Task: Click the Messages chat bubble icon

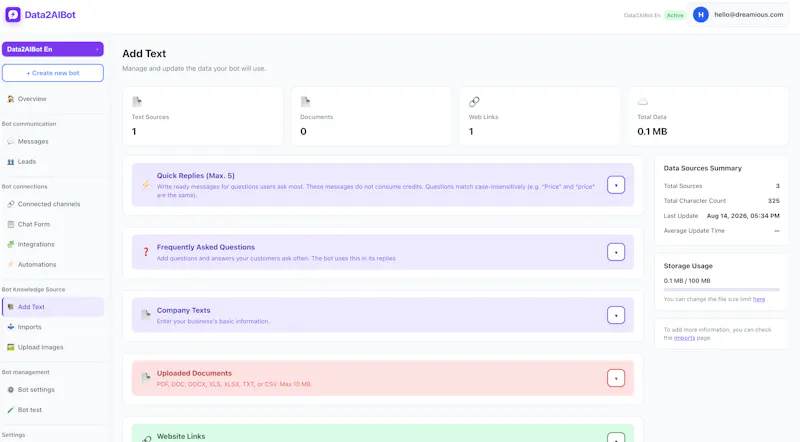Action: [x=11, y=141]
